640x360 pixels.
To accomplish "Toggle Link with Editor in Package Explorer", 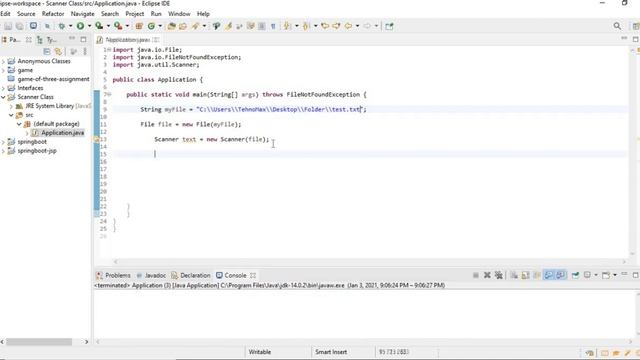I will click(58, 51).
